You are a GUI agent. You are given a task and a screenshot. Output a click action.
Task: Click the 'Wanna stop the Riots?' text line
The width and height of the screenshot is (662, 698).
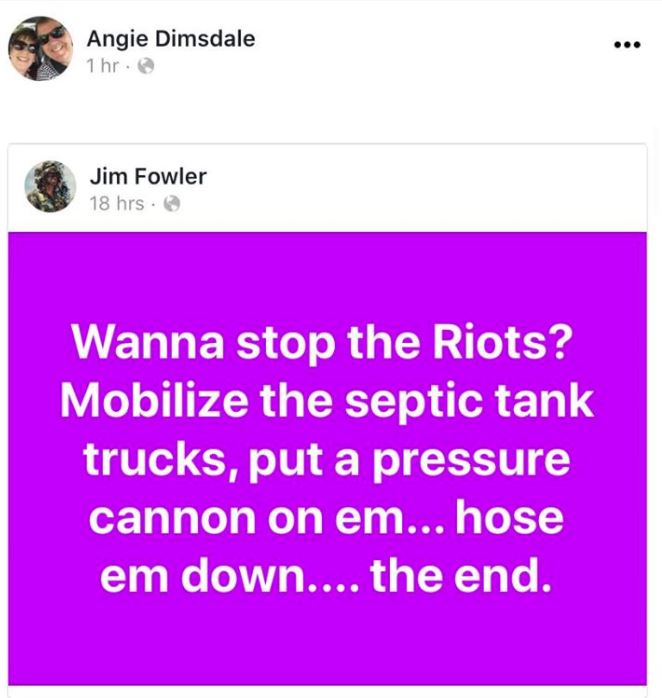click(x=321, y=343)
